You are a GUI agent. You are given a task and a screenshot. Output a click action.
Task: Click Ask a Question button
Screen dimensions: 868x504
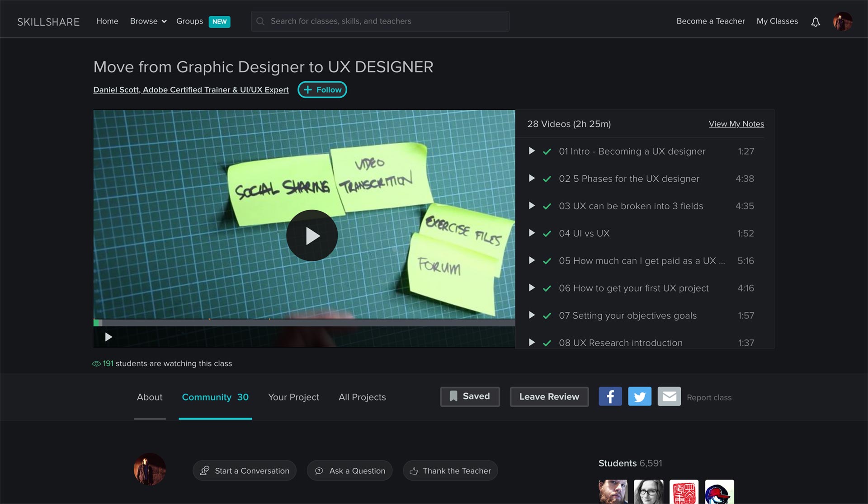click(x=350, y=471)
